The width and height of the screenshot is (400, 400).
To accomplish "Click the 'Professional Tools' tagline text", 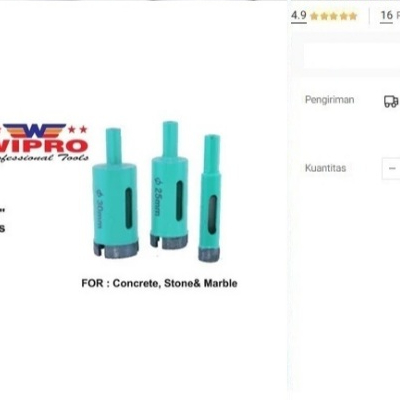I will (44, 158).
